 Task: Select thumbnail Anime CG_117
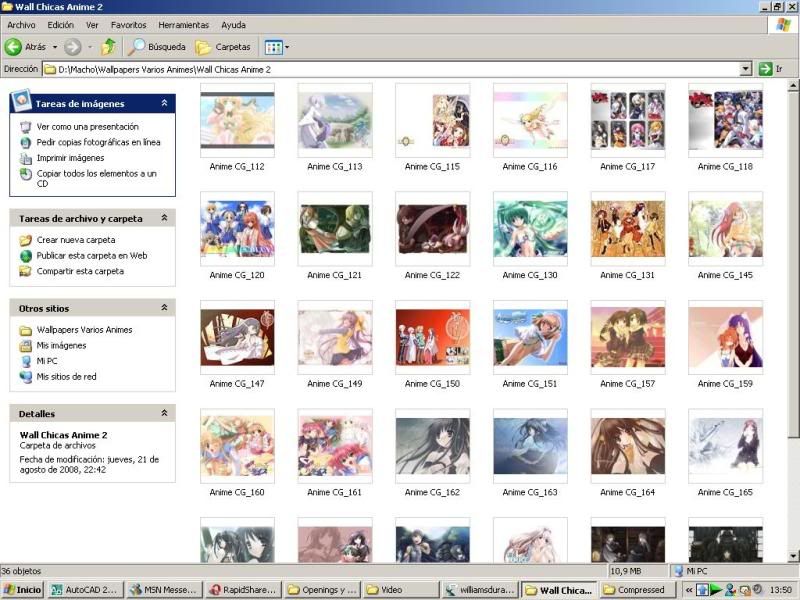point(628,120)
